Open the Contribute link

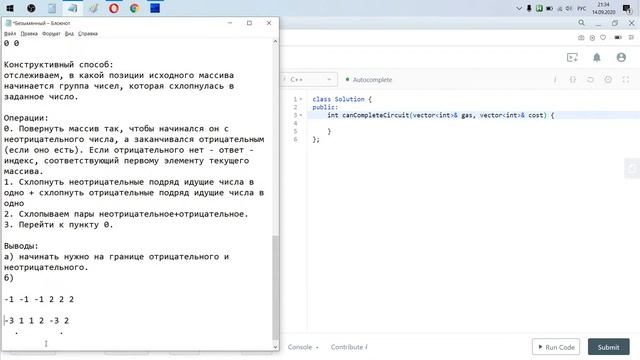tap(349, 347)
